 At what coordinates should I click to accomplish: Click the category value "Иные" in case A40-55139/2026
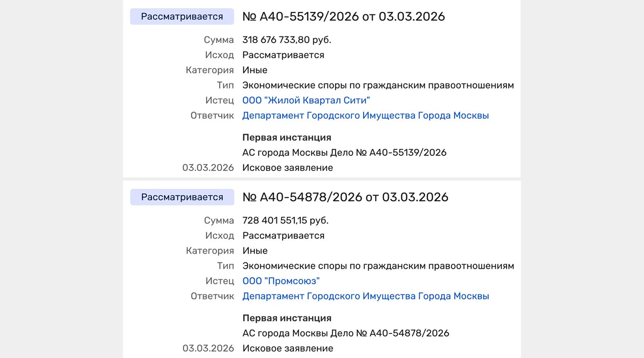click(x=255, y=70)
